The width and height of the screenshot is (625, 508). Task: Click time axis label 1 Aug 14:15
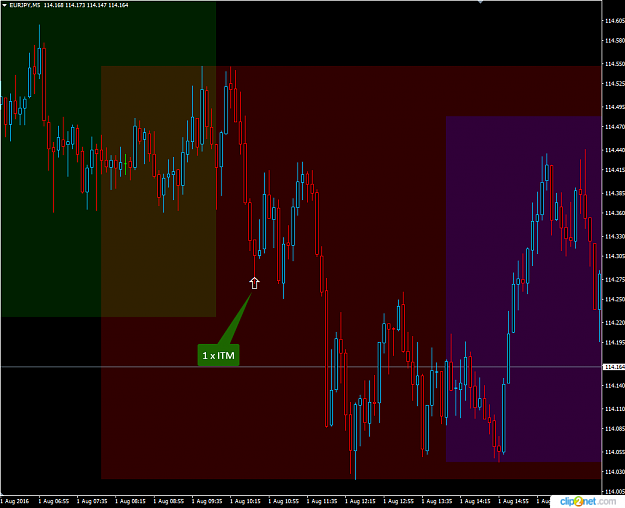pos(475,501)
